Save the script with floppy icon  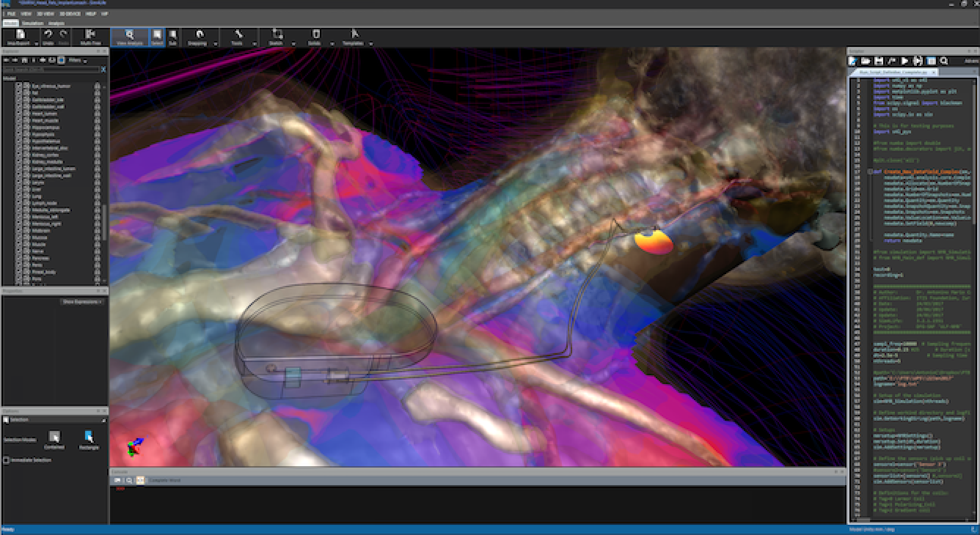[x=879, y=61]
